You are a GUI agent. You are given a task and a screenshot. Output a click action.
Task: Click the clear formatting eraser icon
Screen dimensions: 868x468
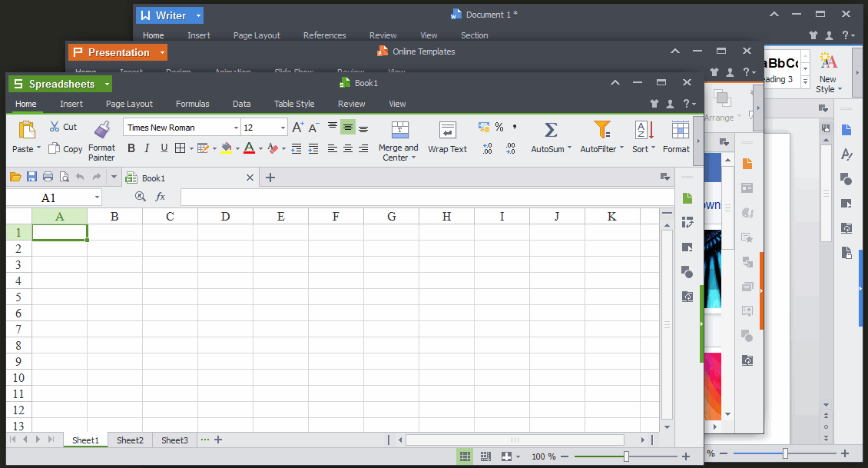coord(273,148)
